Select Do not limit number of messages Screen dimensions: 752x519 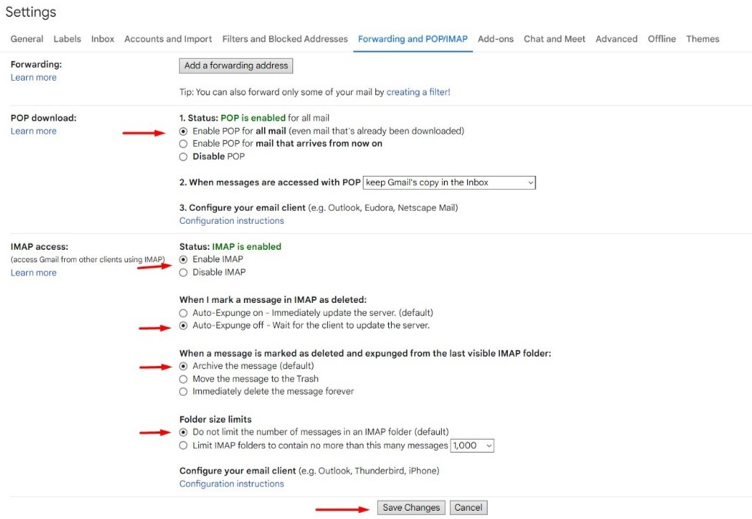[183, 432]
